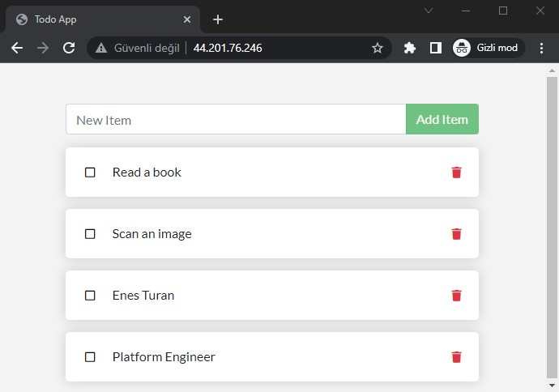559x392 pixels.
Task: Bookmark this page with the star
Action: point(378,48)
